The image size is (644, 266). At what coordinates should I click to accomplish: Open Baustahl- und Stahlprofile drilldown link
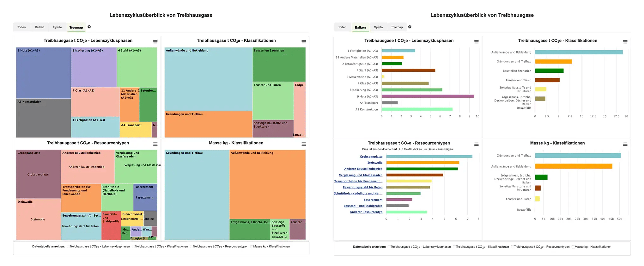363,206
